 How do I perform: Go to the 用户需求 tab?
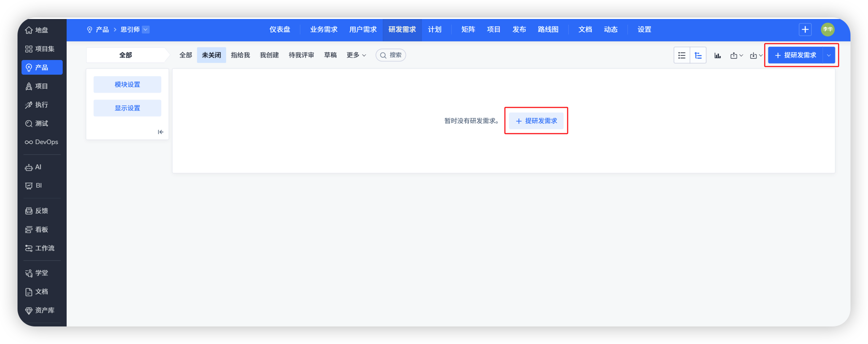(363, 30)
